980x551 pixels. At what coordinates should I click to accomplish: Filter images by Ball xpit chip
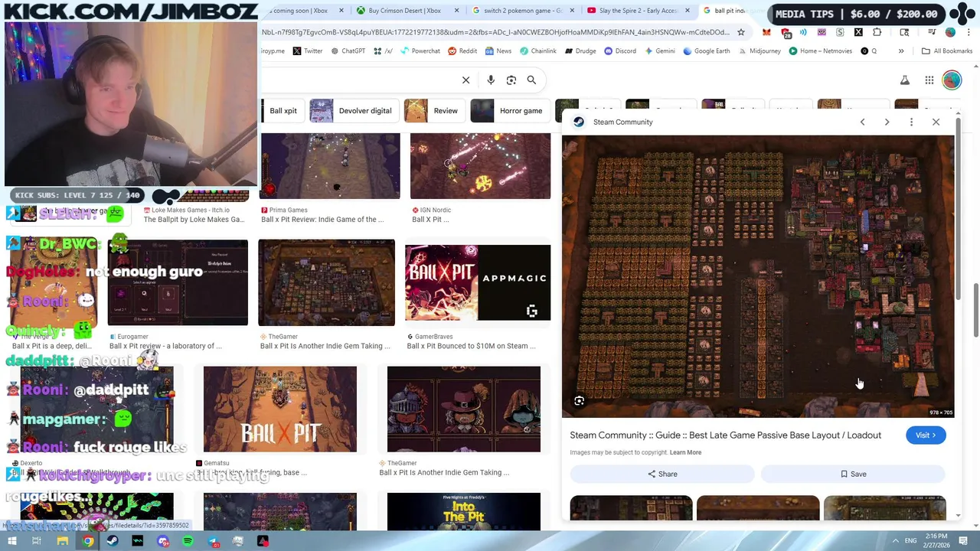pos(283,111)
